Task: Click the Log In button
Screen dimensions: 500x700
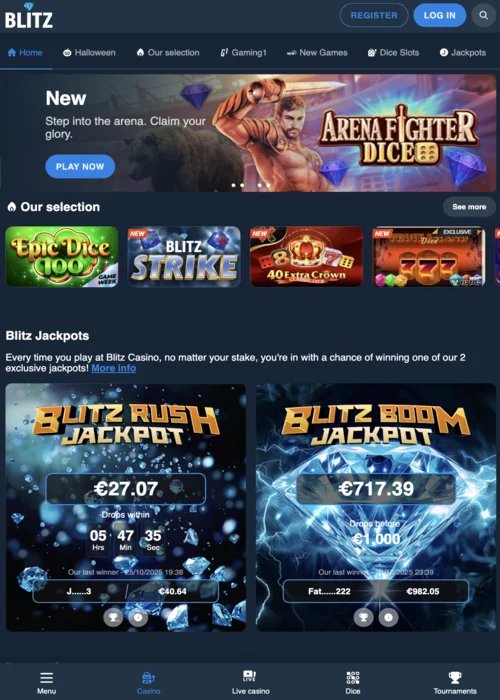Action: 439,15
